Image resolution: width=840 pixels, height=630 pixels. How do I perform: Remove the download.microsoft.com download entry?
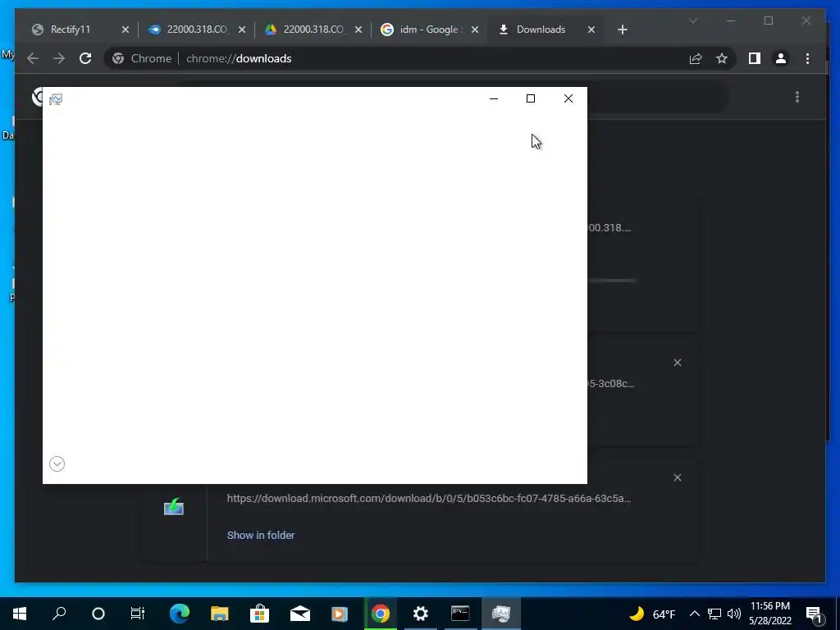pyautogui.click(x=677, y=477)
